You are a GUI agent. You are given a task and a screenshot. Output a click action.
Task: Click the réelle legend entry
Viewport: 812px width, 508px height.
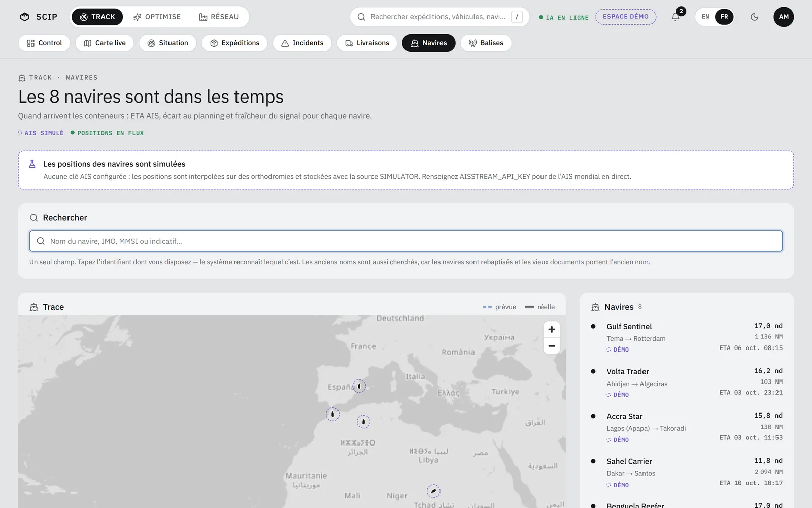(540, 307)
